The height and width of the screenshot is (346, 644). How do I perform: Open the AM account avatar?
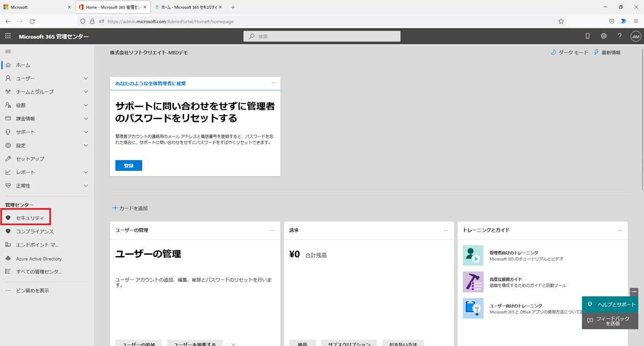pos(636,36)
